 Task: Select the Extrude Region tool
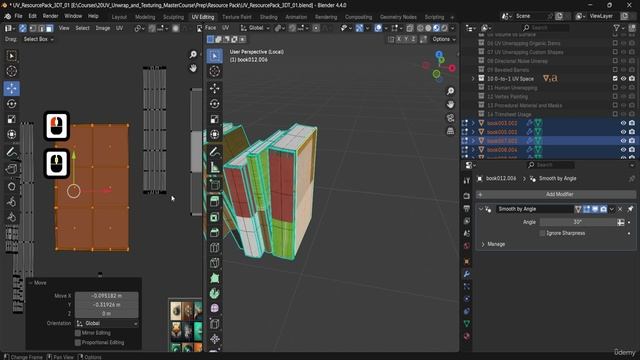[x=215, y=202]
